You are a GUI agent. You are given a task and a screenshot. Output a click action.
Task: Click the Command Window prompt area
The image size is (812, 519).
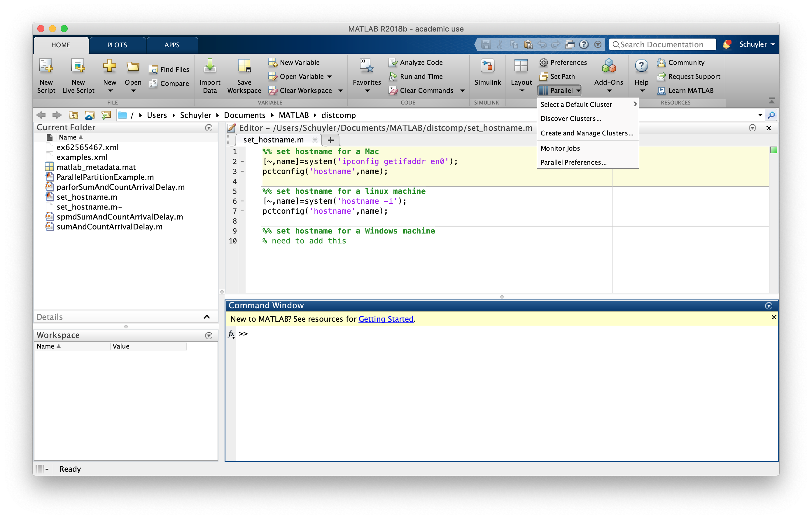[x=507, y=393]
